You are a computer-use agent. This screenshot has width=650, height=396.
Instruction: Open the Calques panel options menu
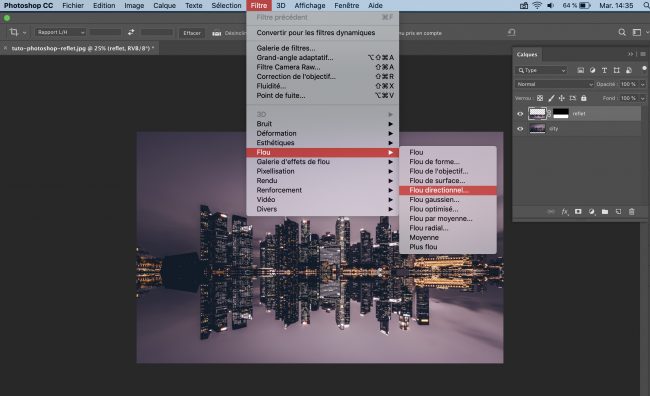point(643,54)
